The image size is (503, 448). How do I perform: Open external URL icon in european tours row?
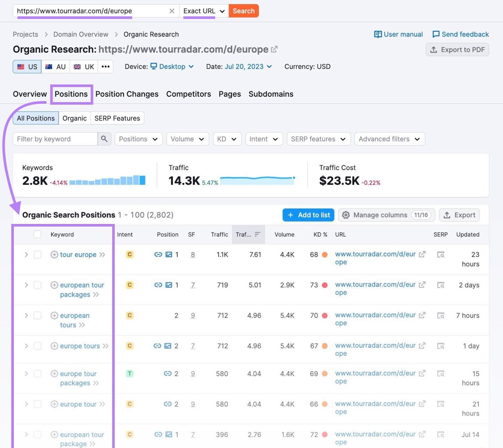pos(422,315)
